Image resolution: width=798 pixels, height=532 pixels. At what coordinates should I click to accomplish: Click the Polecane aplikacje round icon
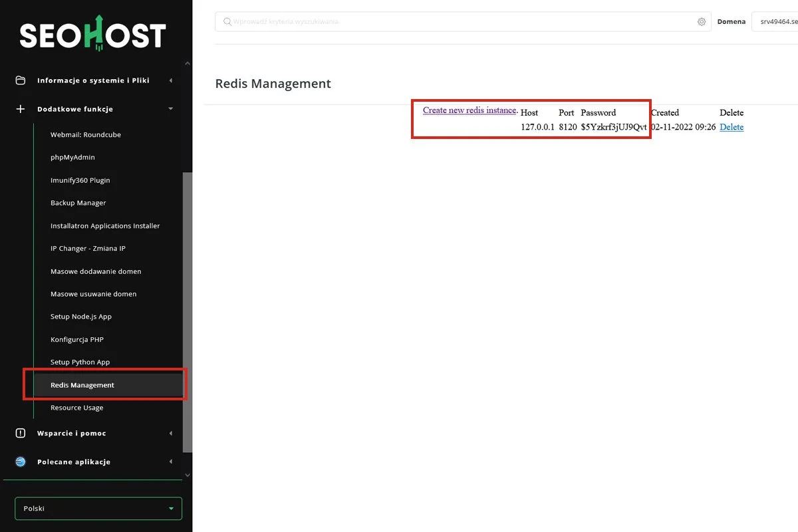tap(21, 462)
